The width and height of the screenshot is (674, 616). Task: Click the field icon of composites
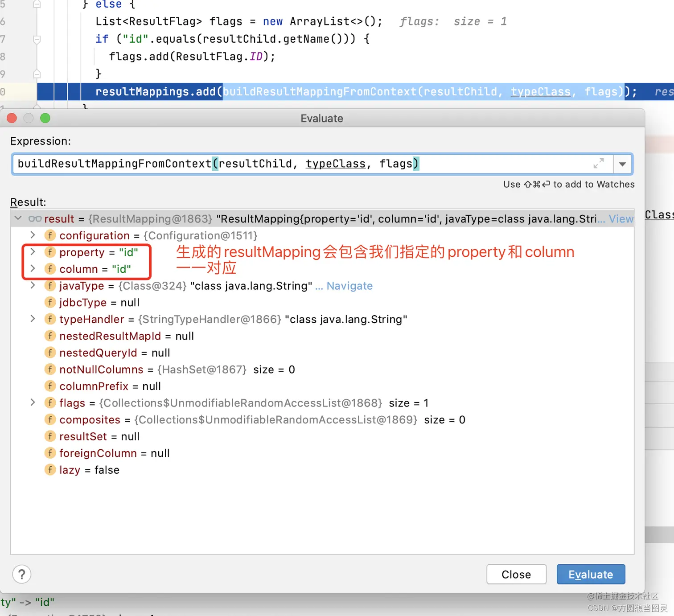50,419
